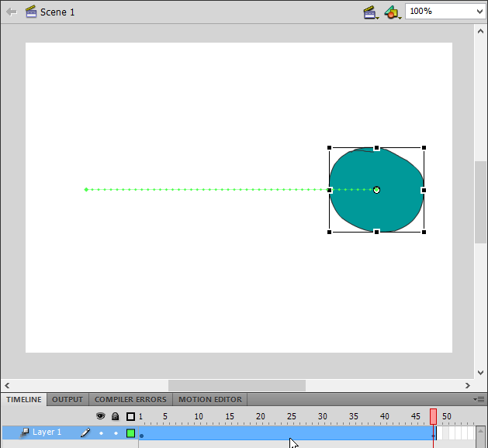Click the stage horizontal scrollbar thumb

pyautogui.click(x=237, y=385)
